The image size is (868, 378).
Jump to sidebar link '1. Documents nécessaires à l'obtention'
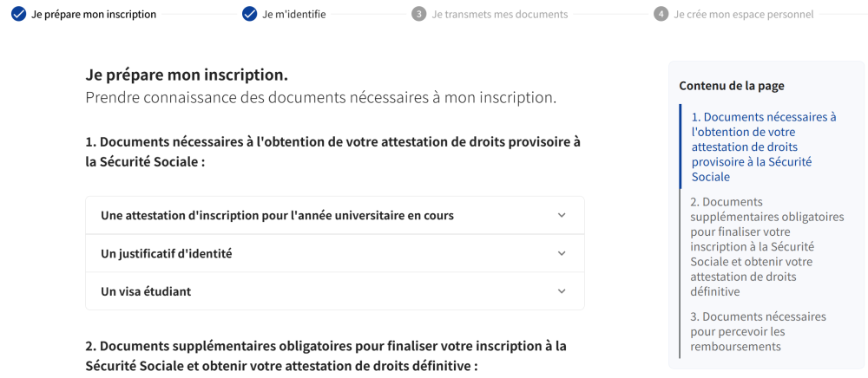(763, 147)
